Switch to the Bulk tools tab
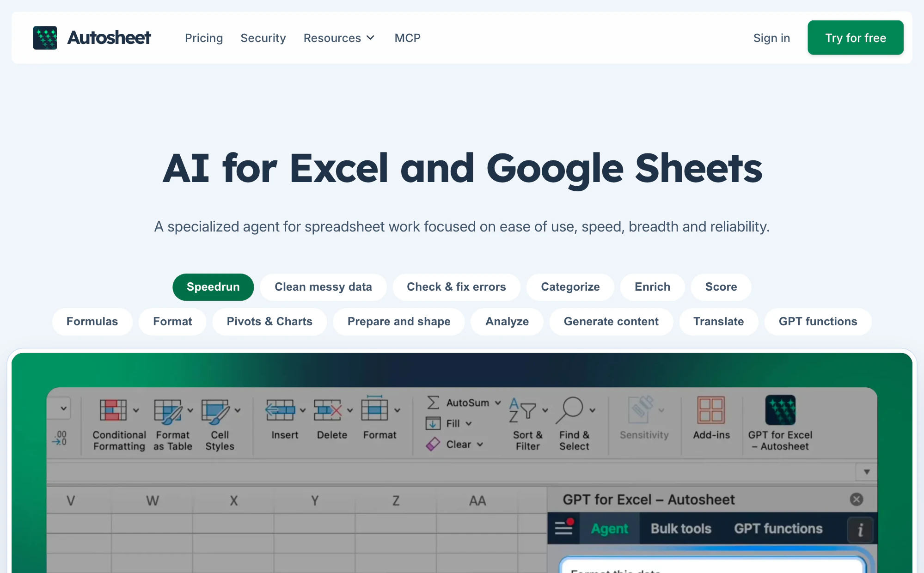 [681, 528]
